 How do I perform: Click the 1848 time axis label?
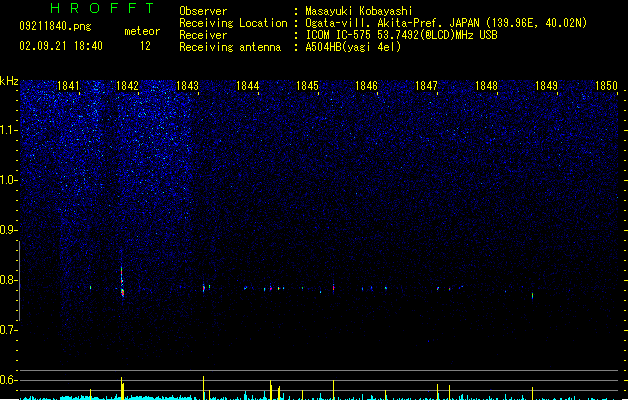[x=486, y=86]
